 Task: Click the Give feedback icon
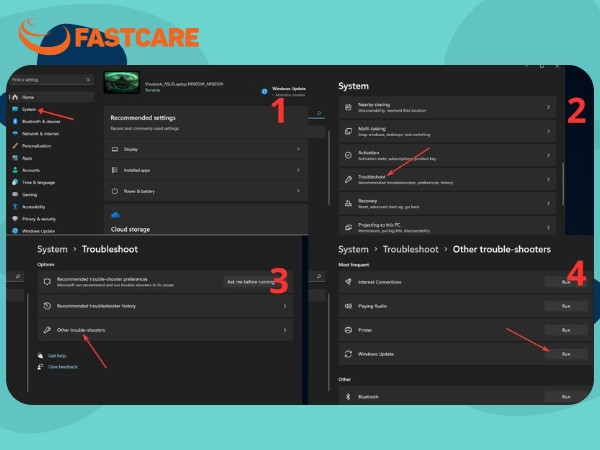(40, 367)
